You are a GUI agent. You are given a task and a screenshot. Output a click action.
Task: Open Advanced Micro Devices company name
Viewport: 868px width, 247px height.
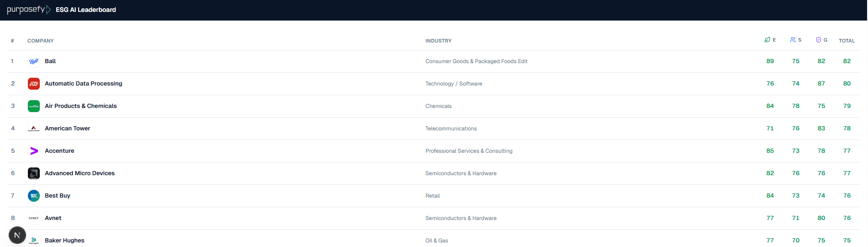(80, 173)
